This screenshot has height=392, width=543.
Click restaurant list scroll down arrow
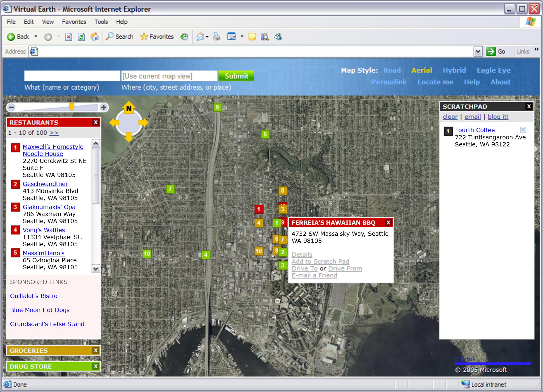click(96, 269)
